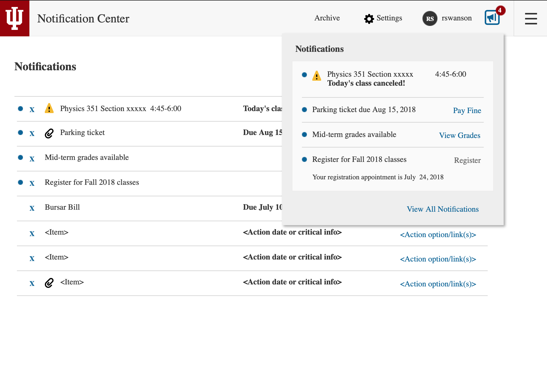
Task: Dismiss the first <Item> row
Action: click(x=32, y=233)
